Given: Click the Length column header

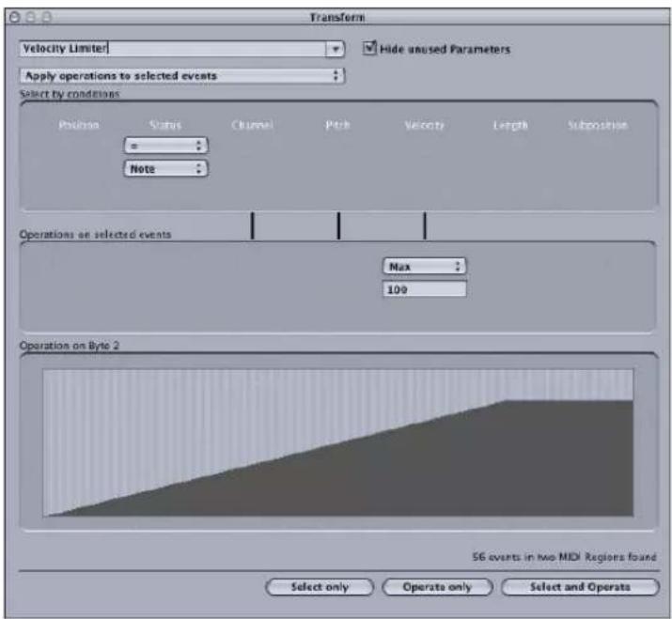Looking at the screenshot, I should click(x=510, y=125).
